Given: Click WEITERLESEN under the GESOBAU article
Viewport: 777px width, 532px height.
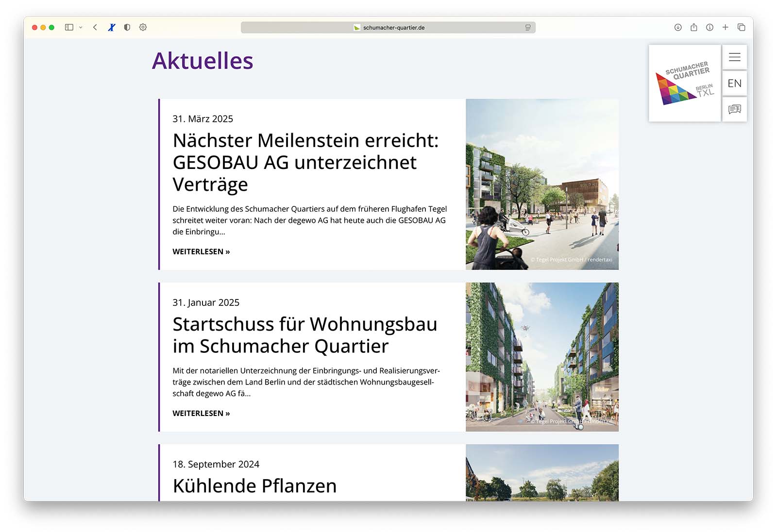Looking at the screenshot, I should coord(201,251).
